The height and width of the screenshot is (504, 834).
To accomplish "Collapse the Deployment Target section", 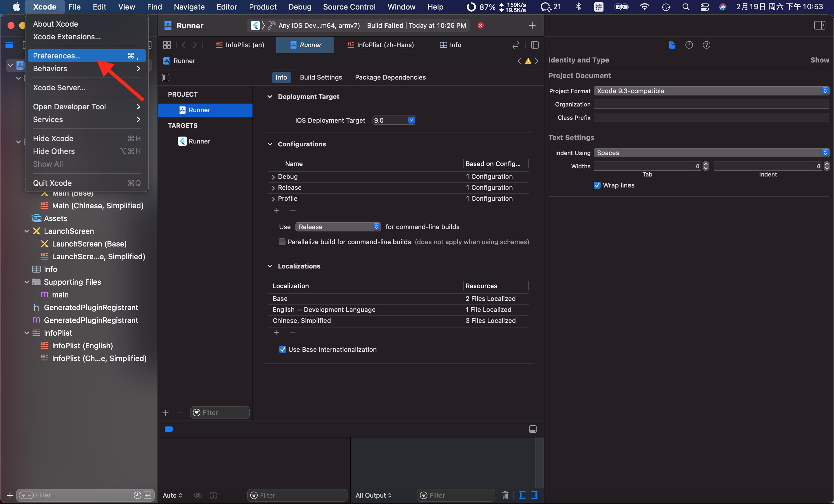I will [x=270, y=97].
